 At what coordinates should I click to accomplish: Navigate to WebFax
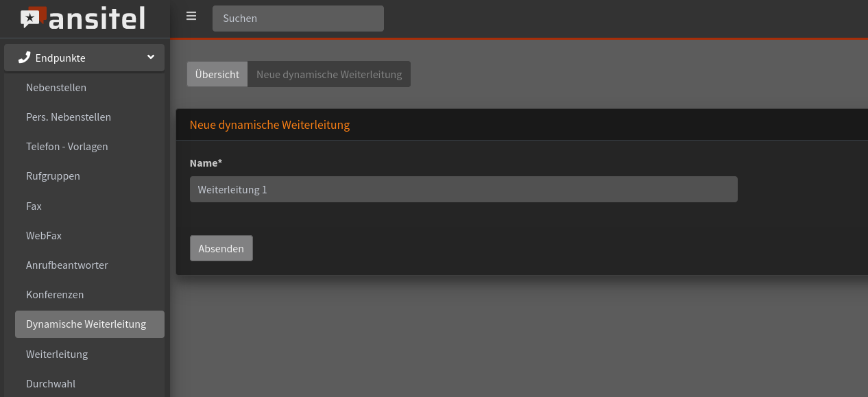44,235
